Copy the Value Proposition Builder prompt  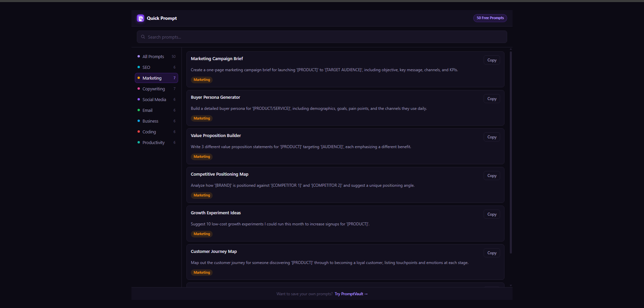[x=492, y=137]
